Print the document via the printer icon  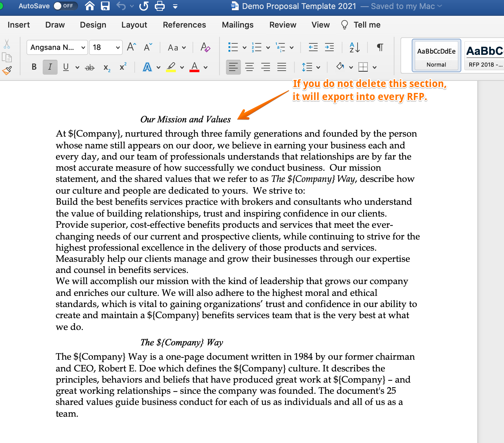coord(160,6)
